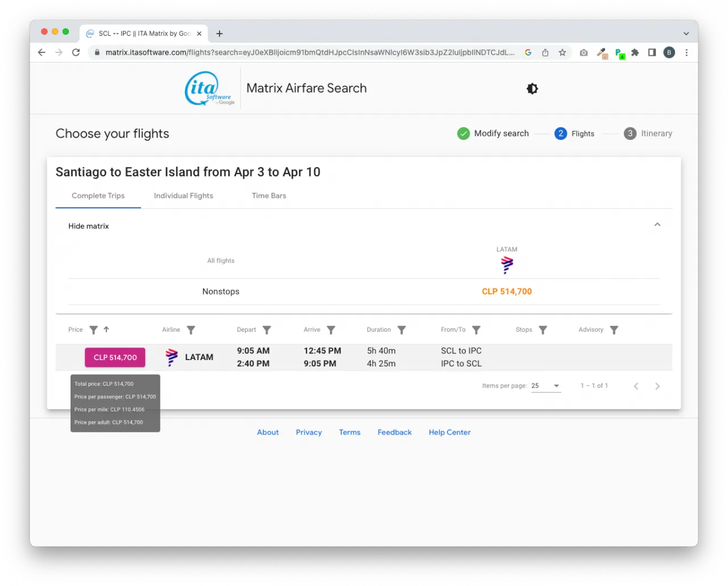
Task: Bookmark this page with star icon
Action: coord(562,52)
